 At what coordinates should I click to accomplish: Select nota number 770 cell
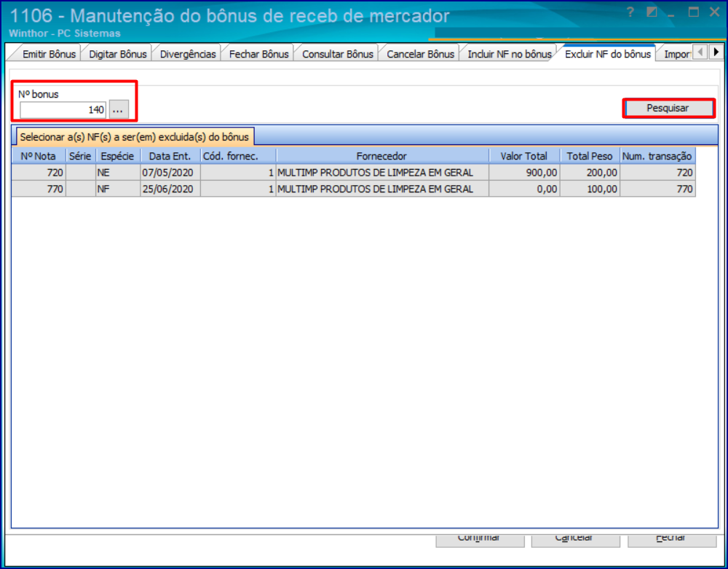[39, 189]
